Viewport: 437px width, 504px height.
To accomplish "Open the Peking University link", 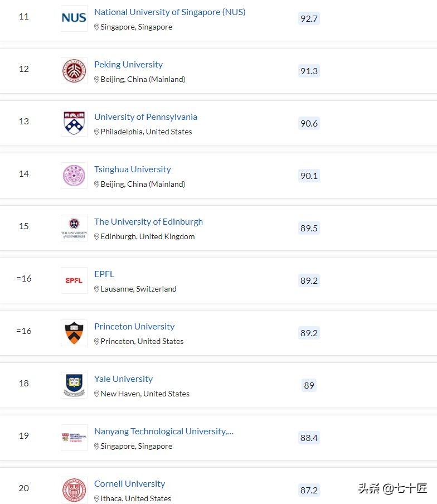I will point(128,65).
